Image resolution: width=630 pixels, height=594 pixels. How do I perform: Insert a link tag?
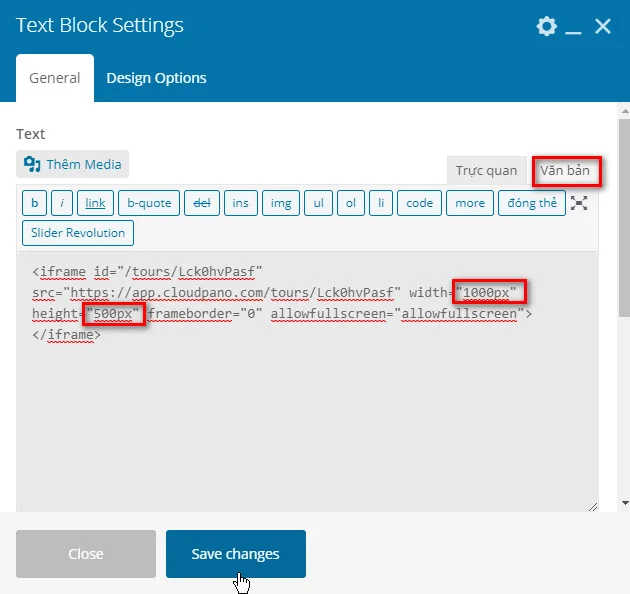95,203
